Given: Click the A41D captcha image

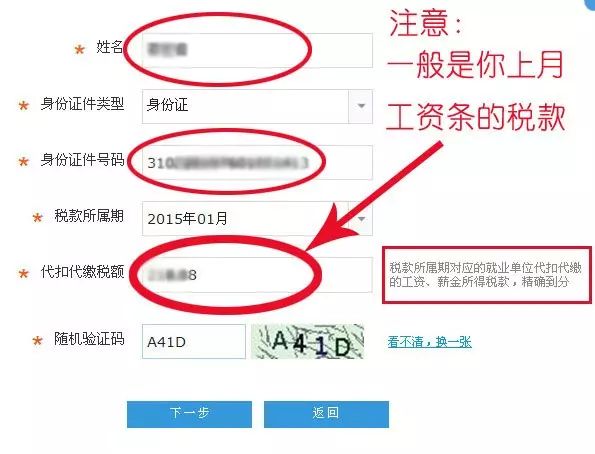Looking at the screenshot, I should [308, 342].
